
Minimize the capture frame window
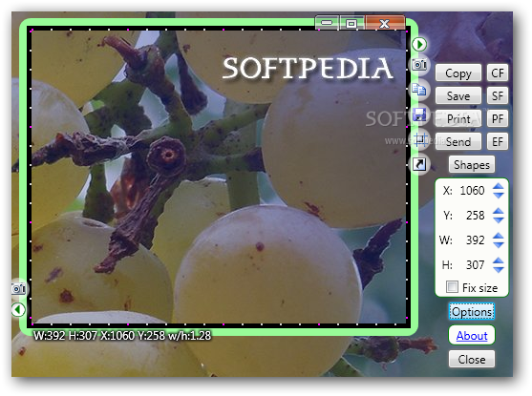(x=327, y=23)
